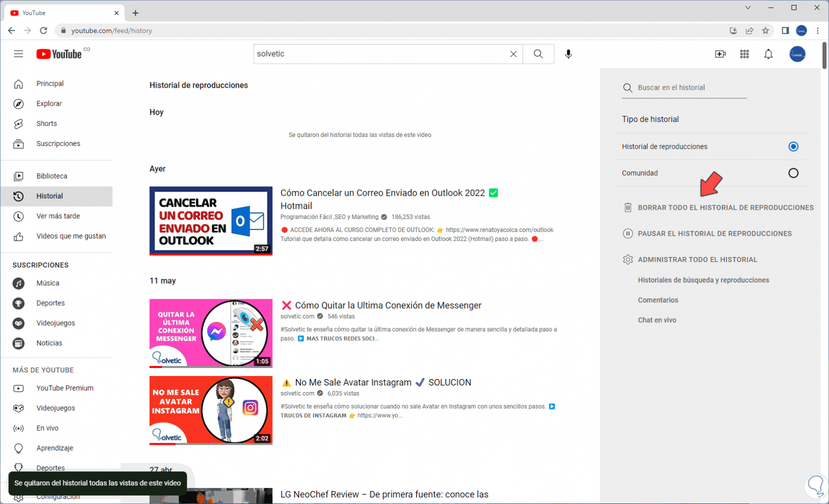Image resolution: width=829 pixels, height=504 pixels.
Task: Click the history search magnifier icon
Action: click(x=628, y=88)
